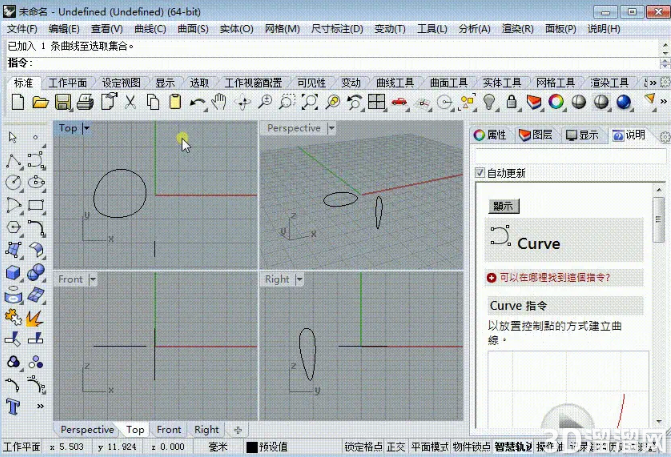
Task: Click the four-viewport layout icon
Action: 377,102
